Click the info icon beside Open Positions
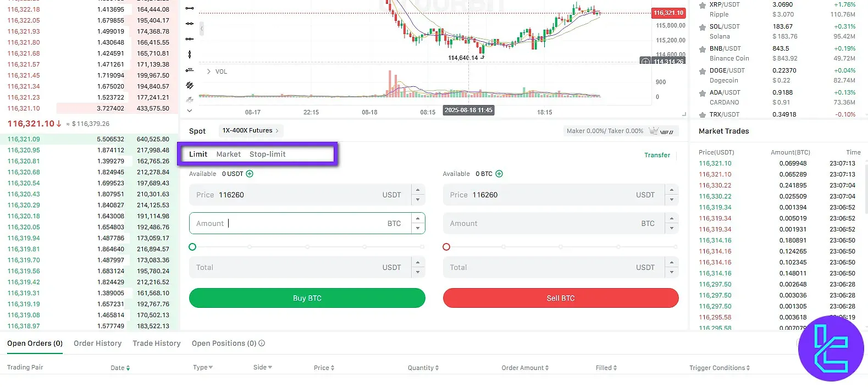This screenshot has width=868, height=387. [262, 343]
